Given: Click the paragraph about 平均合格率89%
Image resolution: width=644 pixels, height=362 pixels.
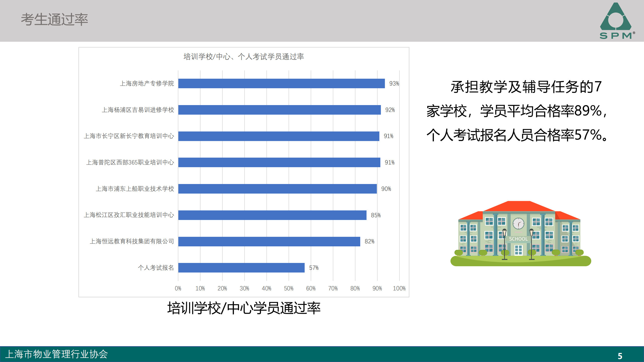Looking at the screenshot, I should 517,111.
